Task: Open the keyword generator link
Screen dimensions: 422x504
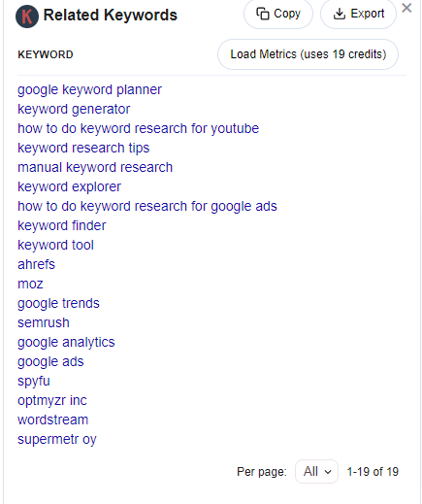Action: coord(74,110)
